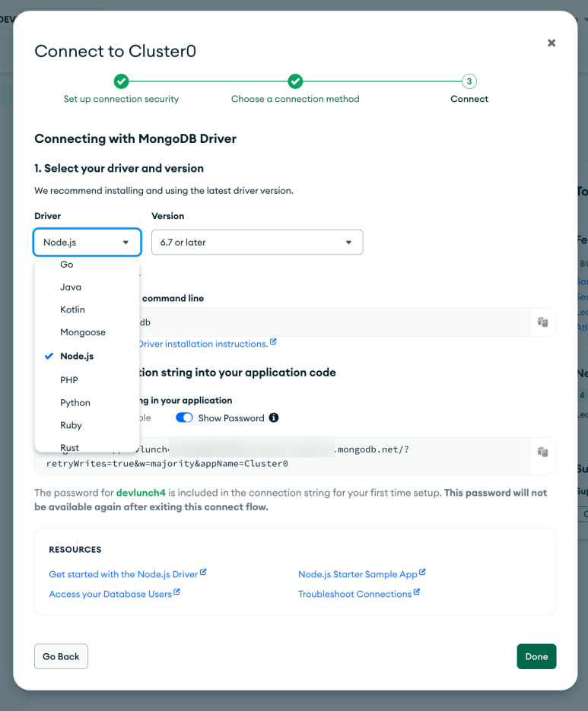This screenshot has width=588, height=711.
Task: Click the green Done button
Action: [536, 656]
